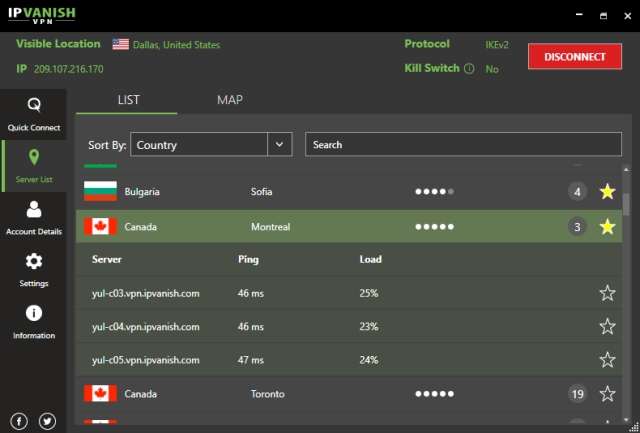This screenshot has height=433, width=640.
Task: Open Quick Connect from sidebar
Action: (x=34, y=113)
